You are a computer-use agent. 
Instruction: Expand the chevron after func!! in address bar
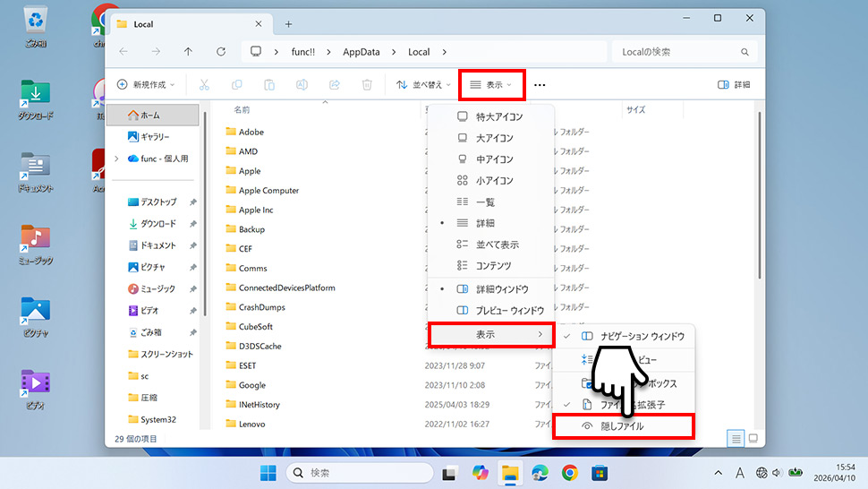[328, 52]
